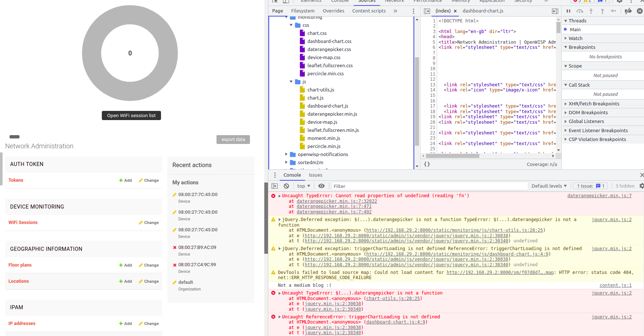Click the Step out of current function icon
The height and width of the screenshot is (336, 644).
602,11
